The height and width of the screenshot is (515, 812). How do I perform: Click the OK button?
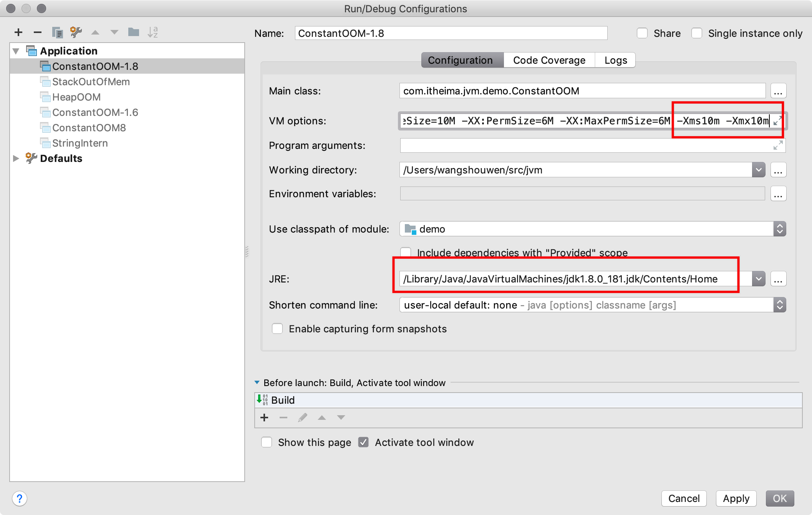[x=779, y=498]
